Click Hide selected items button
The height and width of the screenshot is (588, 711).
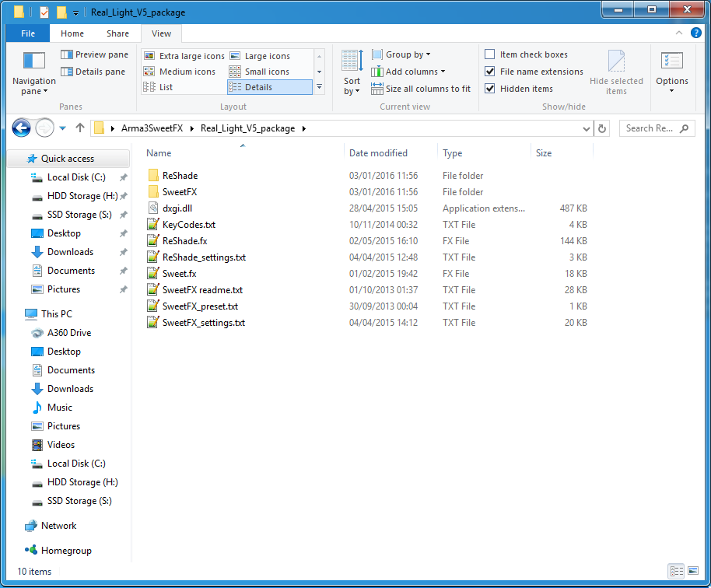(x=616, y=72)
